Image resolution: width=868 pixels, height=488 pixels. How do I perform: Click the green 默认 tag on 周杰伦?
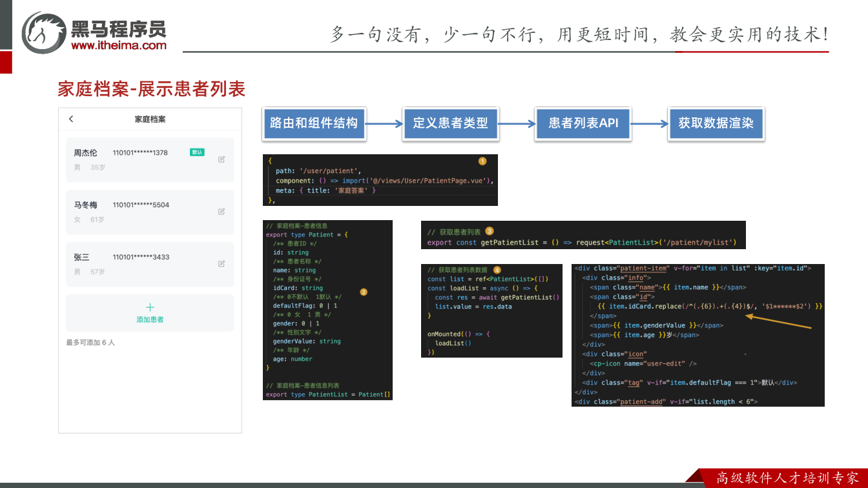[197, 152]
